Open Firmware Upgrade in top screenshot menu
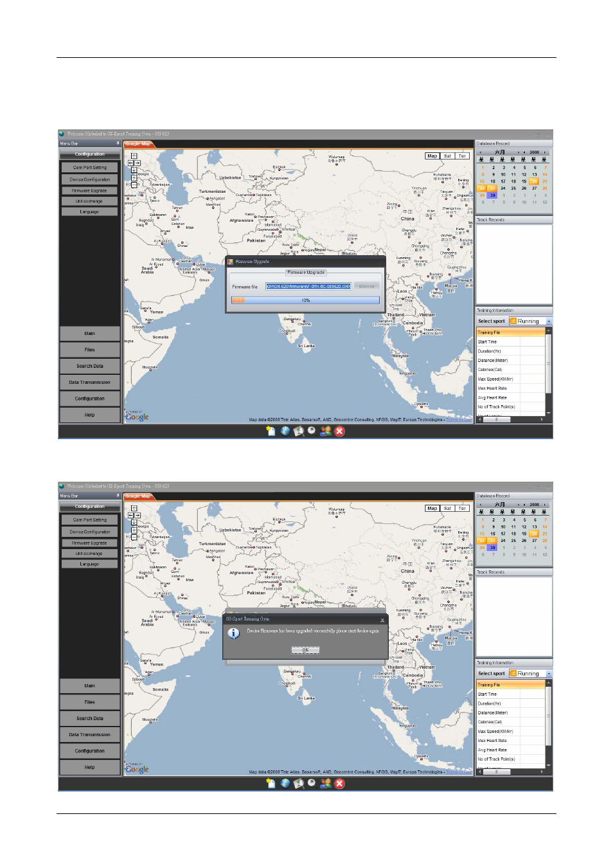This screenshot has height=868, width=613. (x=90, y=190)
